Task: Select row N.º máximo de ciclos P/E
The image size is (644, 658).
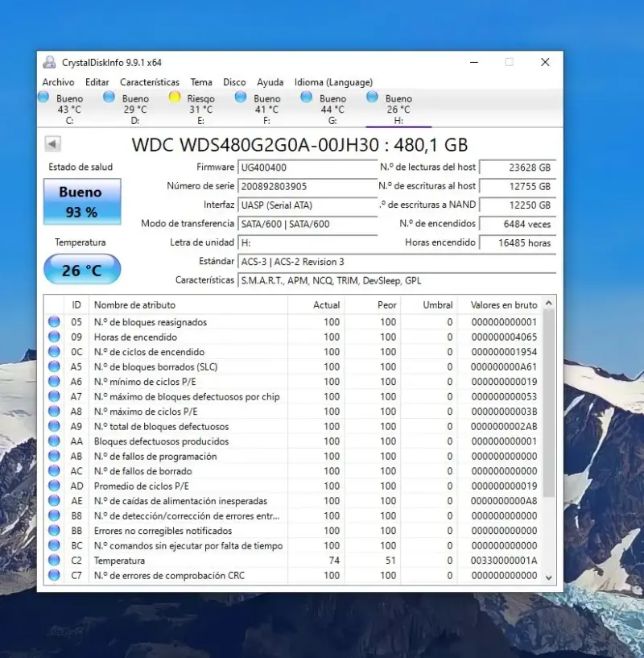Action: pyautogui.click(x=293, y=412)
